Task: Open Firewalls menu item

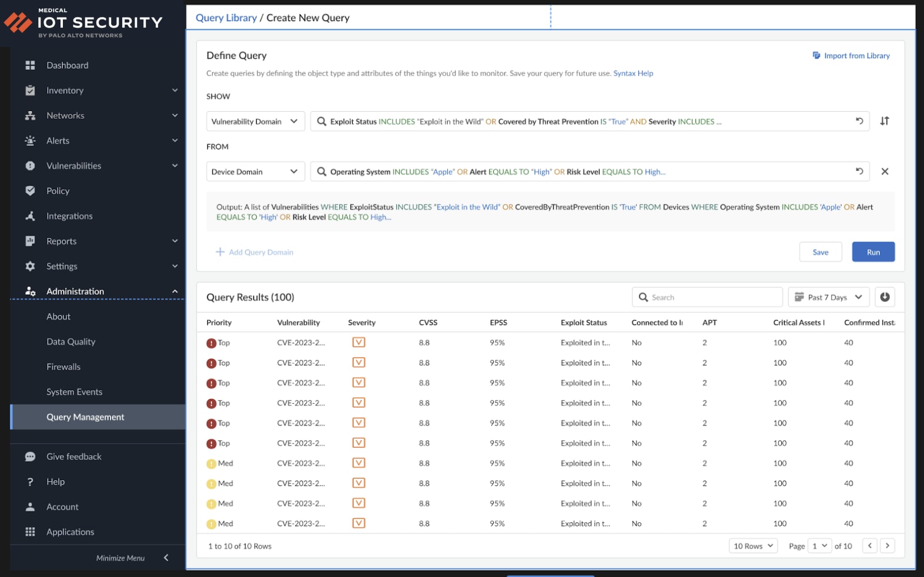Action: pos(63,367)
